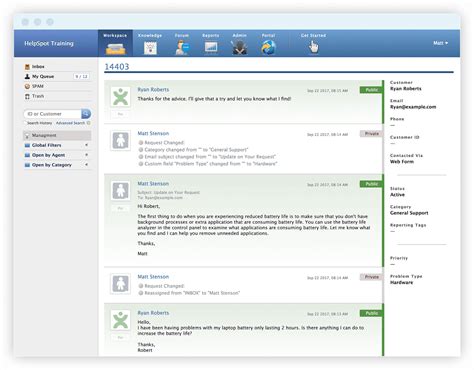Click Public badge on 'Thanks for the advice' message
Viewport: 474px width, 370px height.
pyautogui.click(x=371, y=90)
